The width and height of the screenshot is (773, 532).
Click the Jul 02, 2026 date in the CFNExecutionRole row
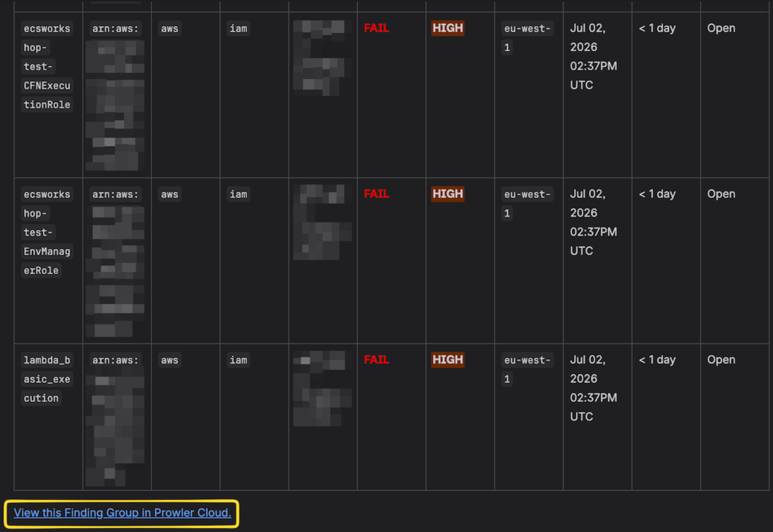(x=594, y=57)
